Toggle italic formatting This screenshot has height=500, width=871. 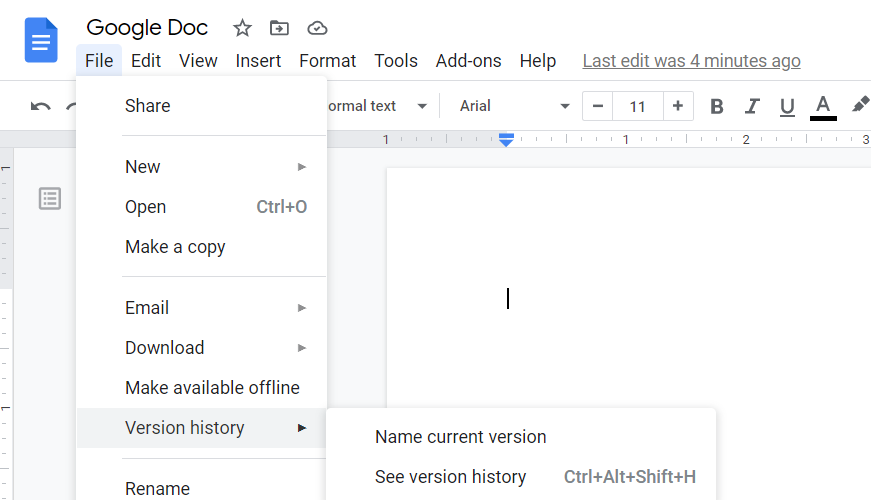pyautogui.click(x=752, y=106)
